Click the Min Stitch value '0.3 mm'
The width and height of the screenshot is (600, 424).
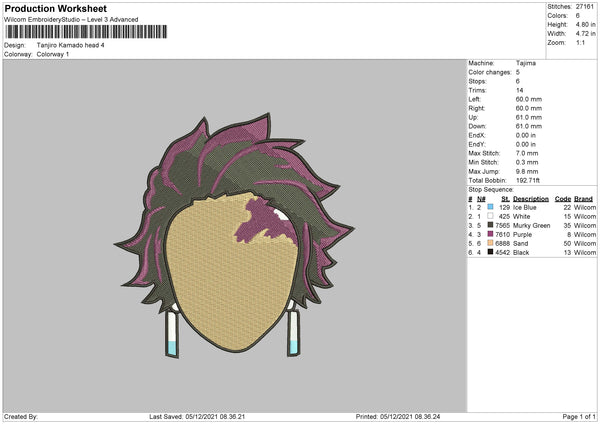pos(527,162)
